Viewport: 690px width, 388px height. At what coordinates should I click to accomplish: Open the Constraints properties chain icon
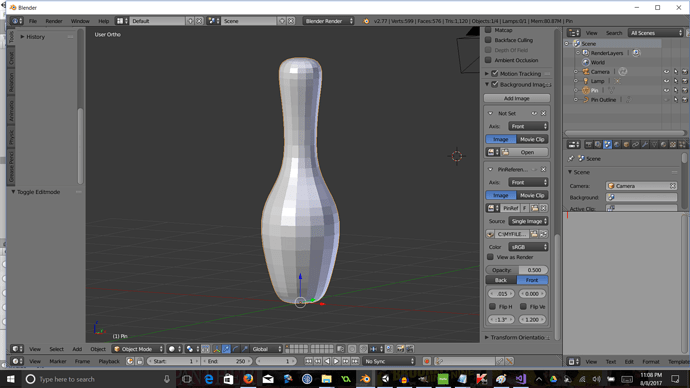(635, 144)
